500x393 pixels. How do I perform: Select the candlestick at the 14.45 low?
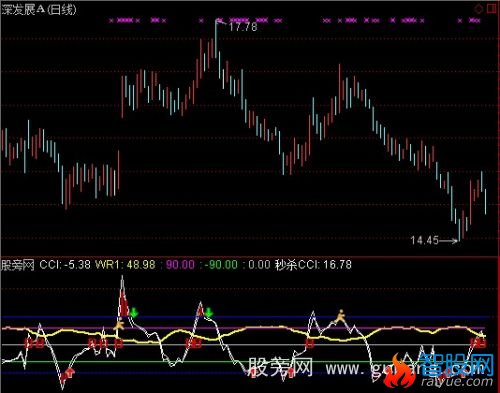[x=459, y=230]
